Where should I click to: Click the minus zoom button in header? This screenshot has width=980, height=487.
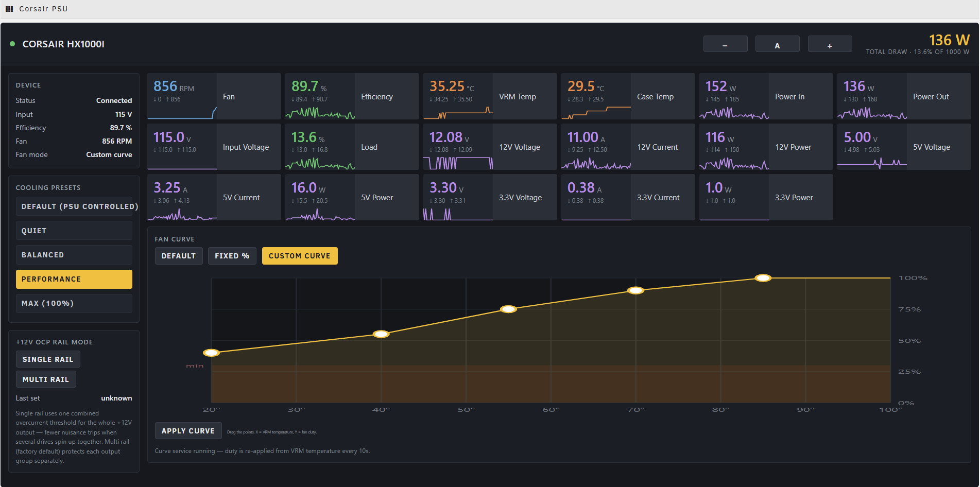pos(725,44)
